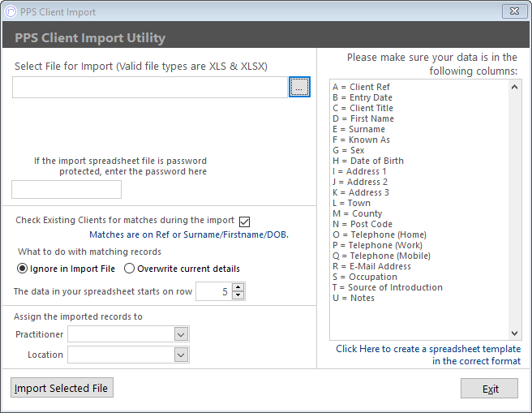Image resolution: width=532 pixels, height=413 pixels.
Task: Click the create spreadsheet template link
Action: pyautogui.click(x=428, y=355)
